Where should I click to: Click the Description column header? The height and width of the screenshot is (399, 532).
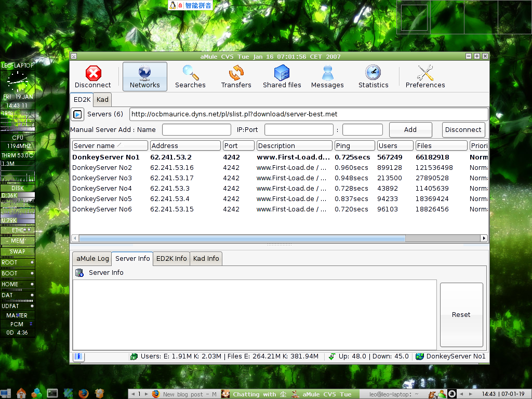[295, 145]
